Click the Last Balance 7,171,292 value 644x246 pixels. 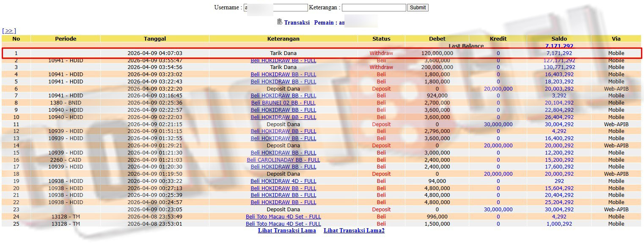[559, 46]
